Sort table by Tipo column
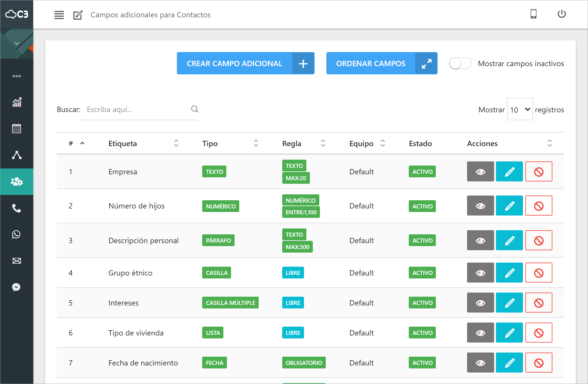Screen dimensions: 588x384 pyautogui.click(x=256, y=143)
